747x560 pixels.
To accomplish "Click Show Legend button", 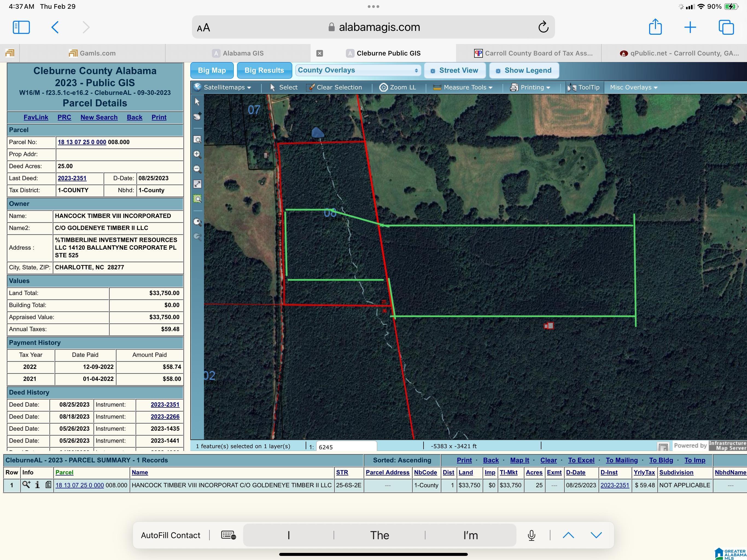I will coord(524,70).
